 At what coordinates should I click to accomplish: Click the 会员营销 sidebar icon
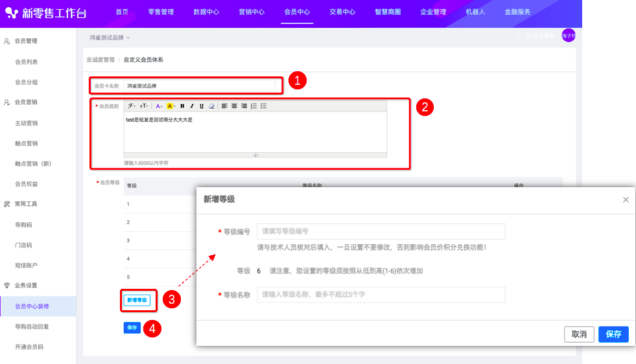pos(7,102)
